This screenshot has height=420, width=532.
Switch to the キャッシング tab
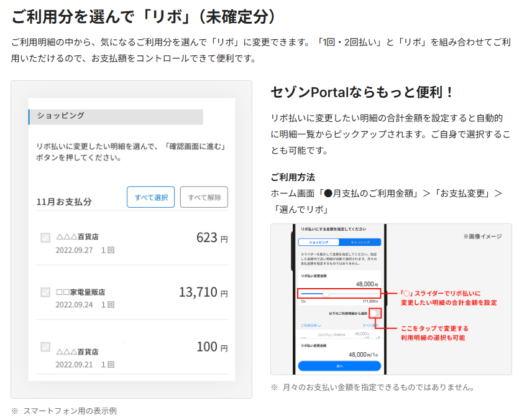point(360,242)
